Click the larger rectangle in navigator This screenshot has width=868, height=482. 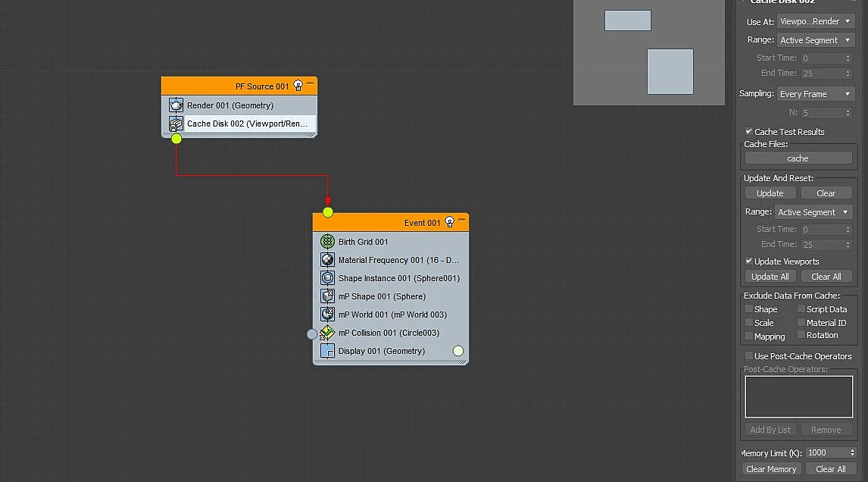click(670, 71)
